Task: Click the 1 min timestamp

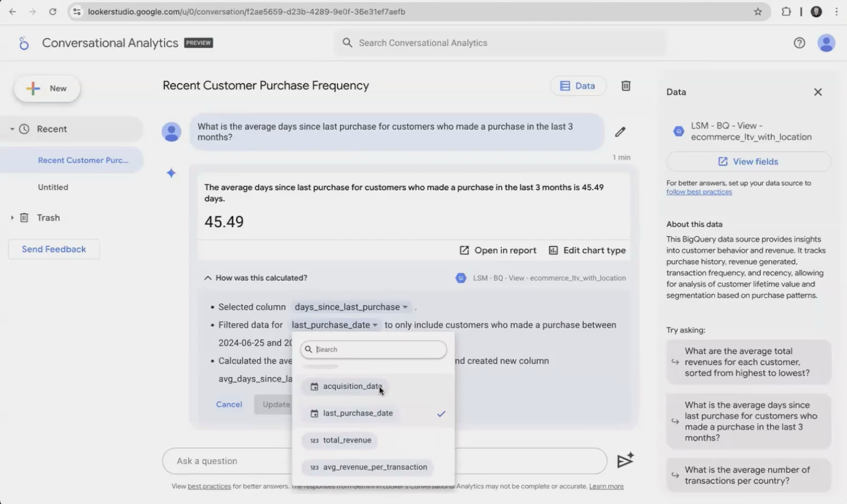Action: [621, 157]
